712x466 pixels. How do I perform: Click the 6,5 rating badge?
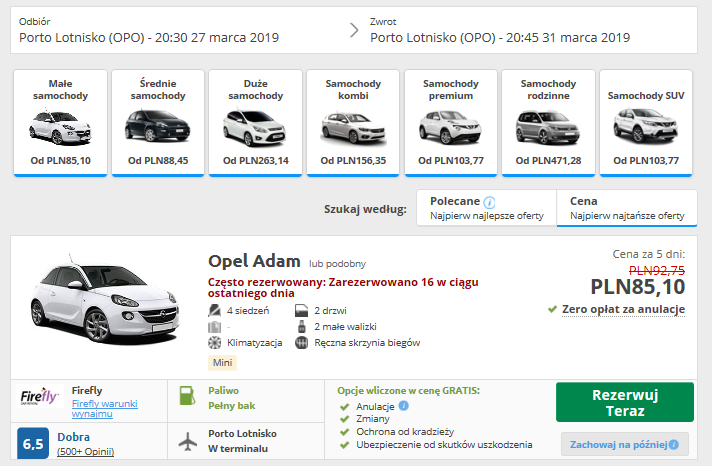(x=33, y=444)
